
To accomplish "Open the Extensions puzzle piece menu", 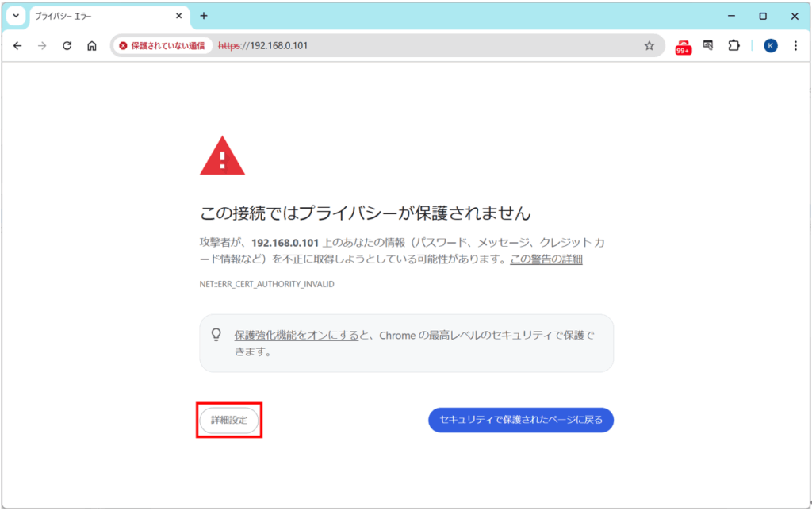I will click(x=733, y=46).
